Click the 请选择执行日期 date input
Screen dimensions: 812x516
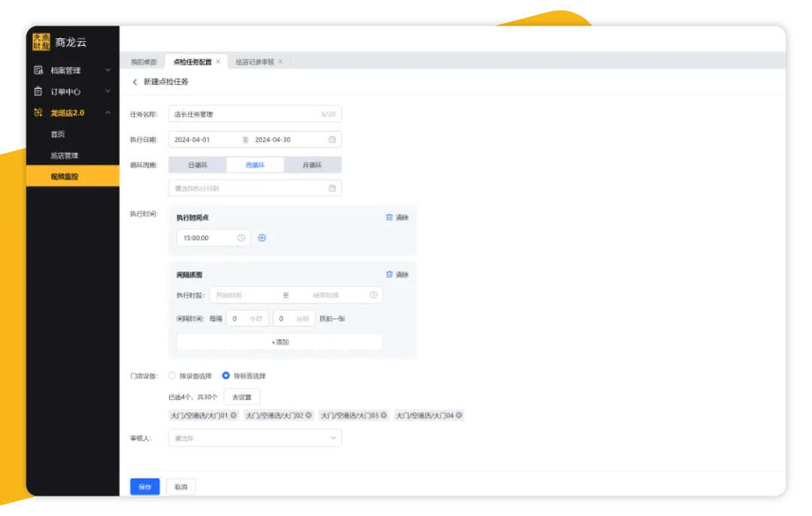[x=255, y=188]
